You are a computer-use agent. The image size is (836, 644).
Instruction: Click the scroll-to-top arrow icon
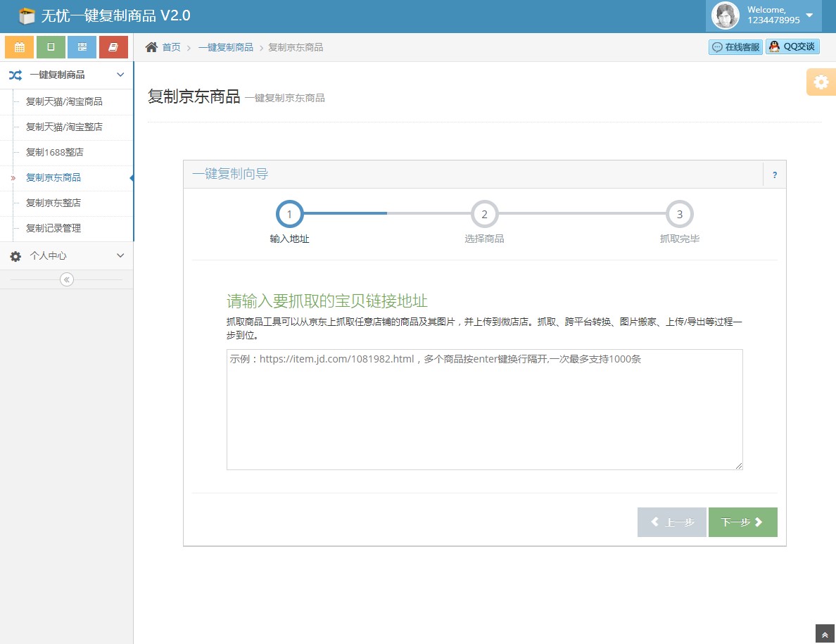pos(825,634)
